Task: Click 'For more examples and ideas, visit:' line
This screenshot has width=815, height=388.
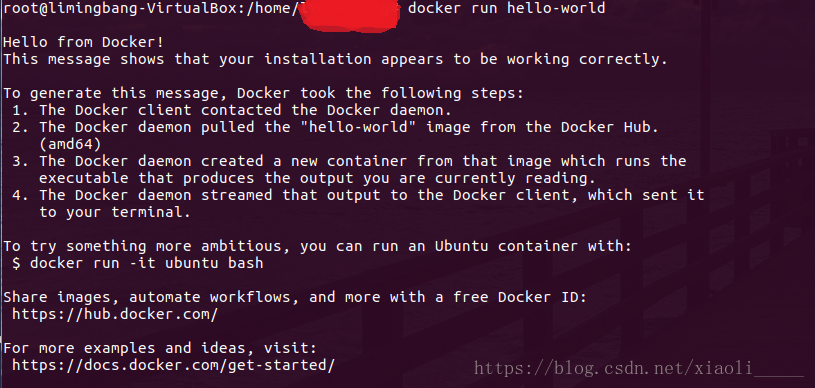Action: pyautogui.click(x=160, y=348)
